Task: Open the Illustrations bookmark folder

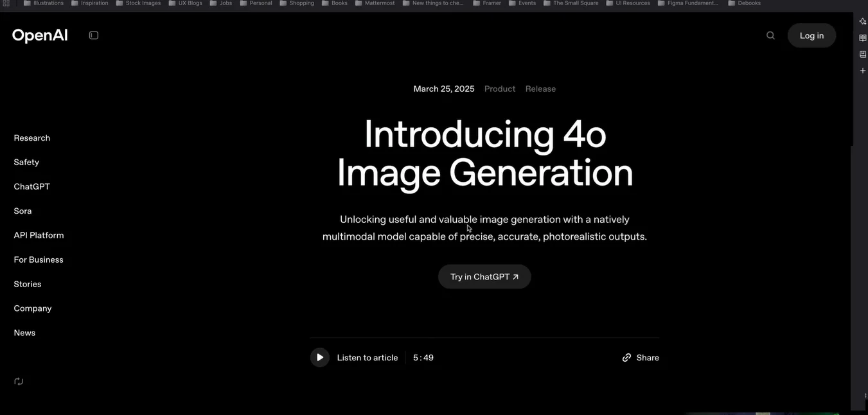Action: click(44, 3)
